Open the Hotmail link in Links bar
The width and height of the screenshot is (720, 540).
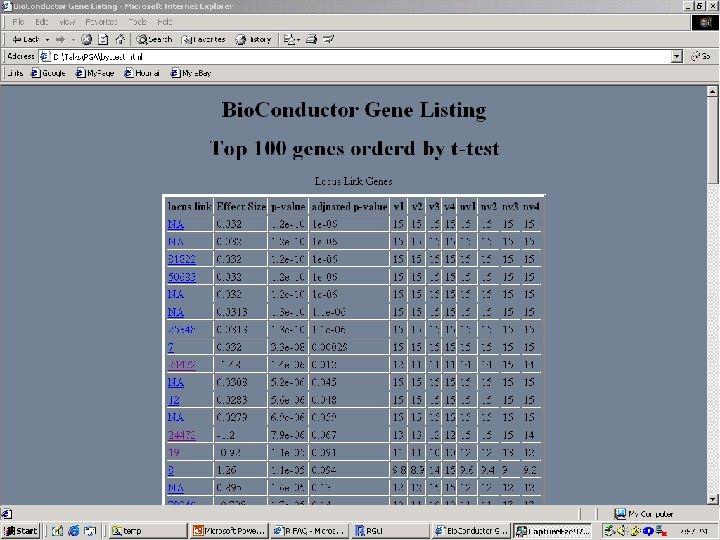142,73
